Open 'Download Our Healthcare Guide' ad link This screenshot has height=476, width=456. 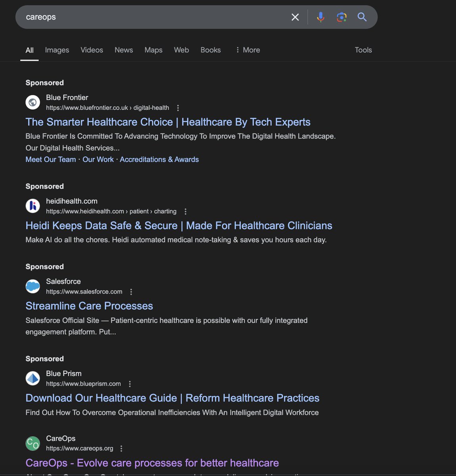[x=172, y=398]
